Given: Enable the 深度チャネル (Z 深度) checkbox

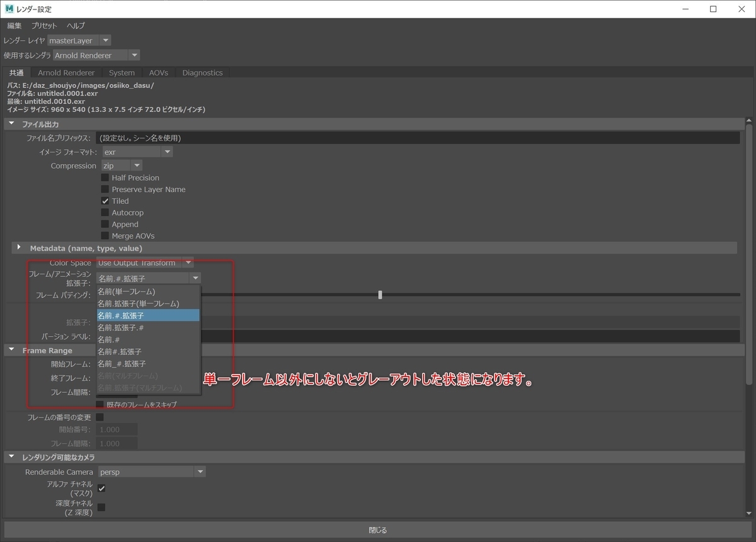Looking at the screenshot, I should tap(101, 507).
